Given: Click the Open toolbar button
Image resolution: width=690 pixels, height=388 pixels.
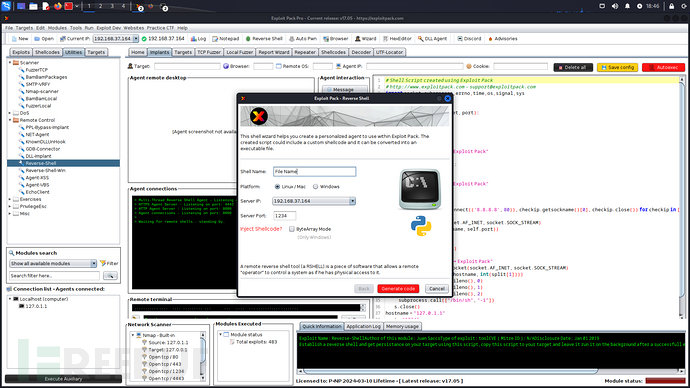Looking at the screenshot, I should (x=44, y=39).
